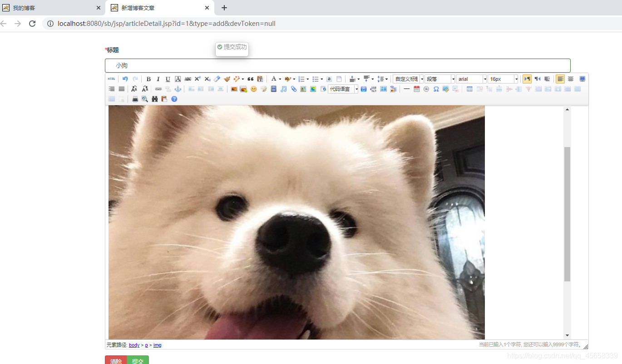Click the undo arrow icon
Image resolution: width=622 pixels, height=364 pixels.
click(125, 79)
